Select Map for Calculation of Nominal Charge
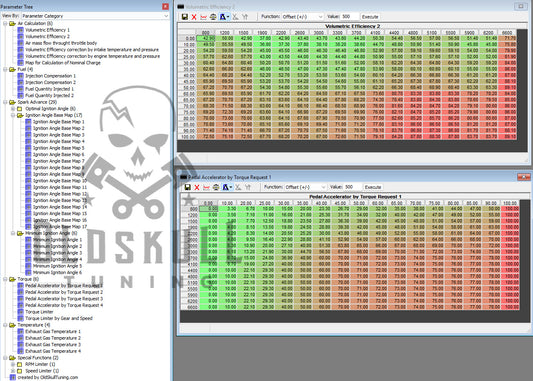Screen dimensions: 533x381 [x=63, y=63]
